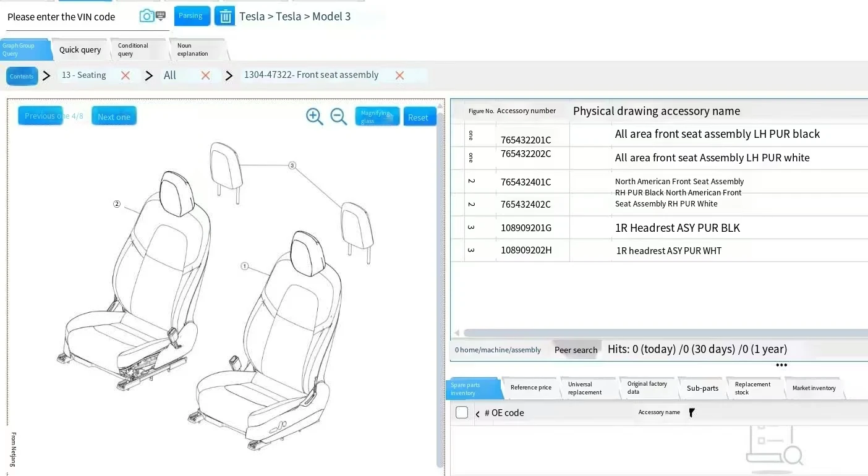Remove the 'All' breadcrumb filter
Screen dimensions: 868x476
(206, 75)
